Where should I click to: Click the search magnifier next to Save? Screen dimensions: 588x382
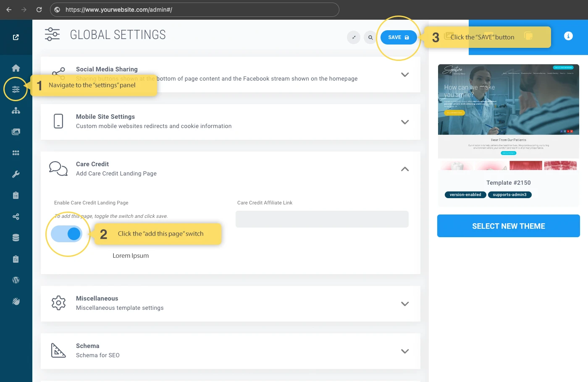point(370,37)
